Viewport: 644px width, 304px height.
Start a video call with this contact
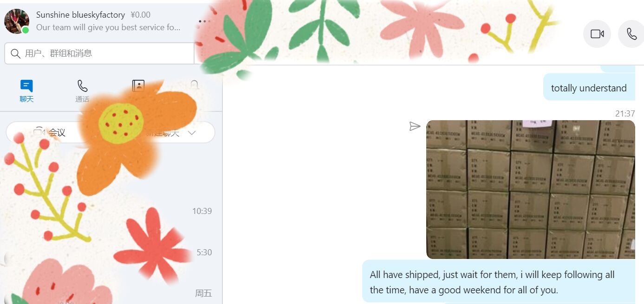(x=597, y=34)
